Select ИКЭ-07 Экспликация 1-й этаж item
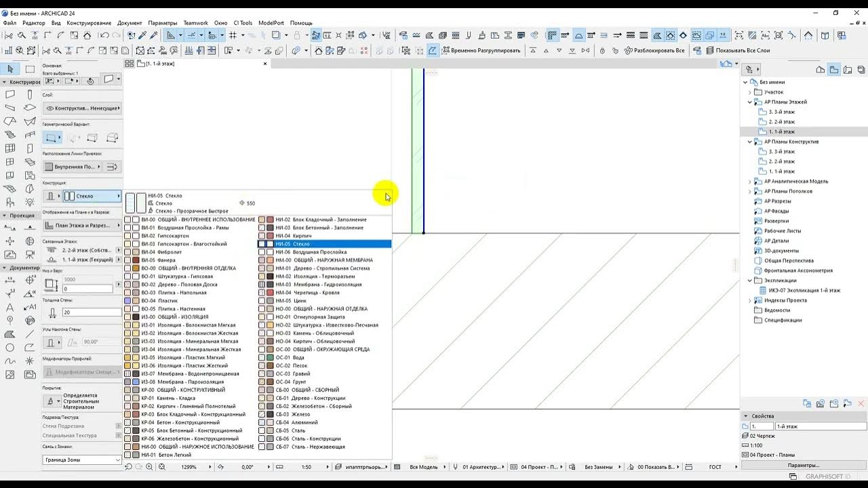Screen dimensions: 868x488 (804, 290)
